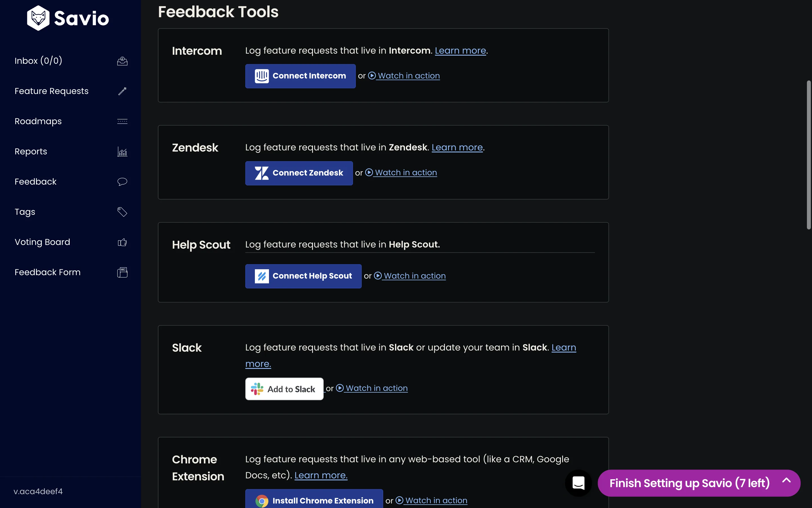Click Finish Setting up Savio text
Viewport: 812px width, 508px height.
click(x=690, y=483)
